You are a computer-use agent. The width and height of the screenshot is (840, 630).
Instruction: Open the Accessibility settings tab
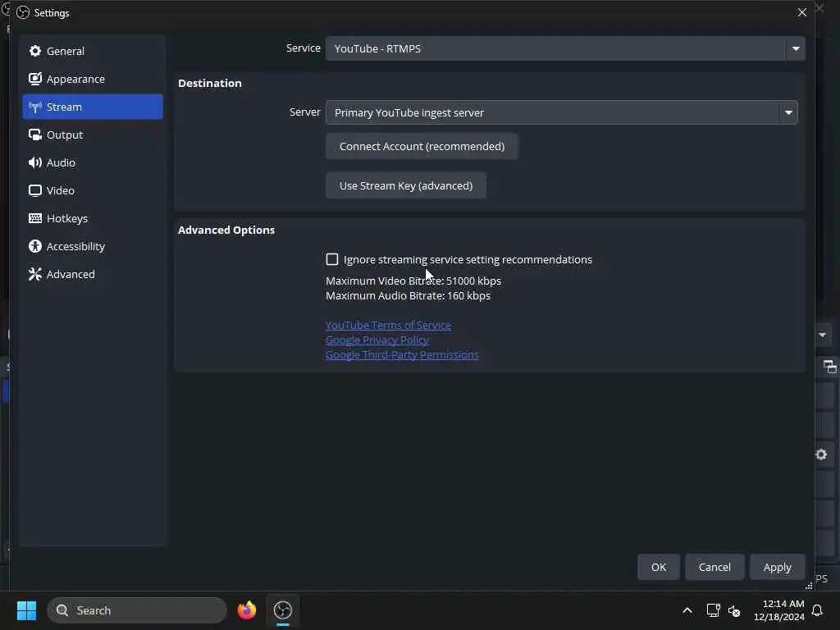click(x=92, y=246)
